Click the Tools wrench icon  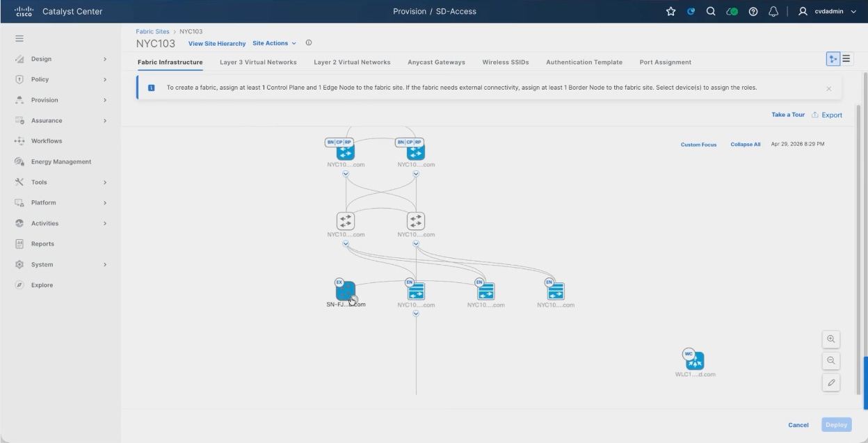19,182
